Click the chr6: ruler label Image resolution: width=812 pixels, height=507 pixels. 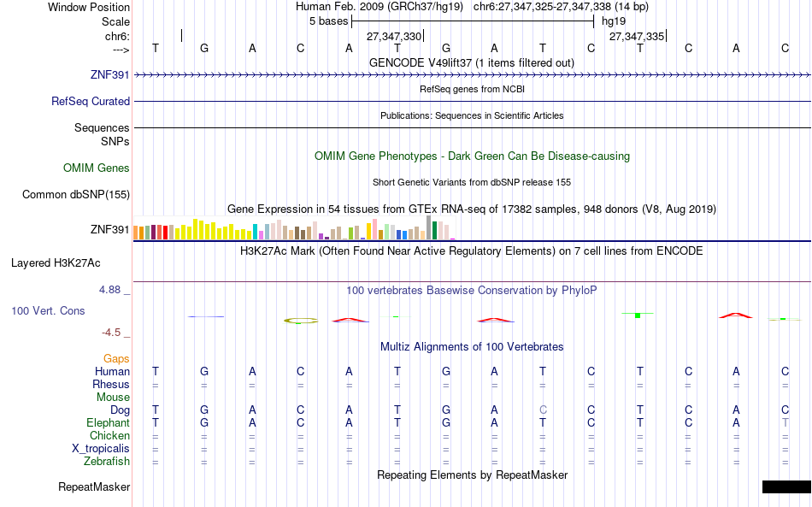point(117,36)
